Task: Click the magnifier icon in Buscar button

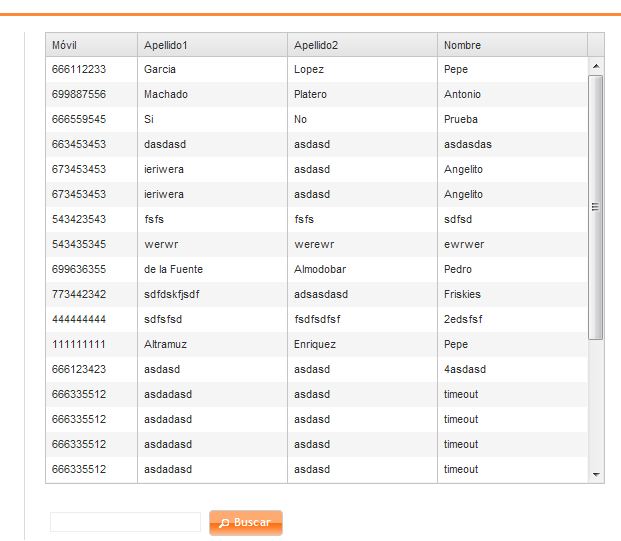Action: [x=224, y=523]
